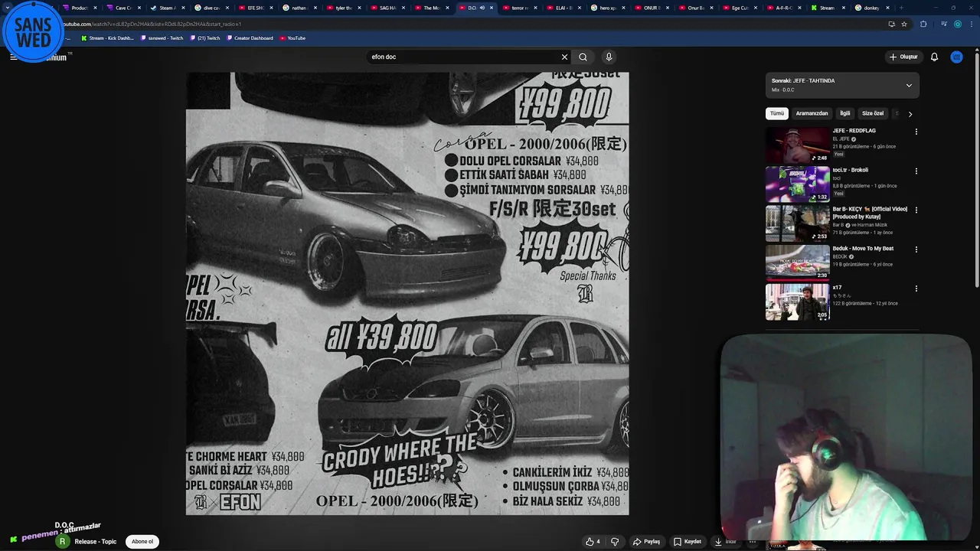Image resolution: width=980 pixels, height=551 pixels.
Task: Open the x17 video thumbnail
Action: click(x=798, y=302)
